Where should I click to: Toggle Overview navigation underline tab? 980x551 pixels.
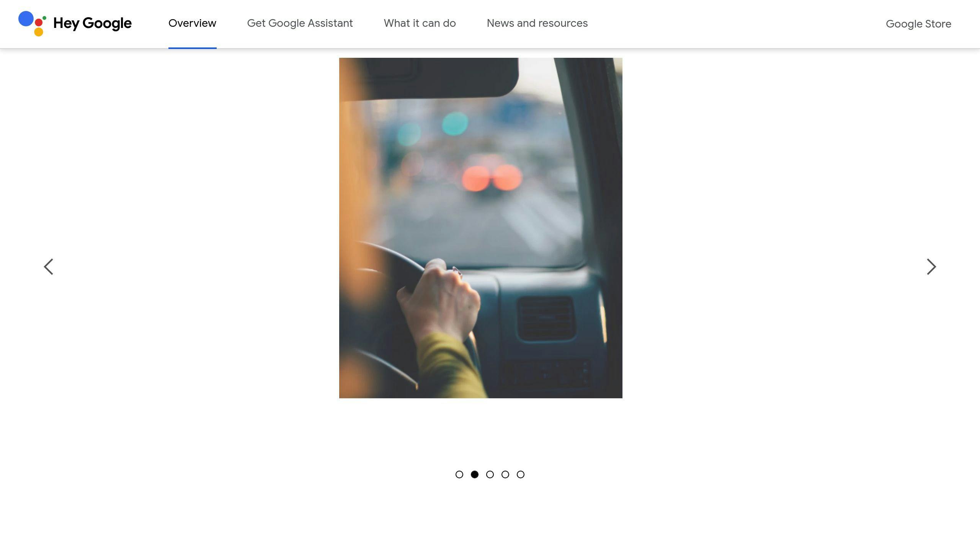(192, 24)
